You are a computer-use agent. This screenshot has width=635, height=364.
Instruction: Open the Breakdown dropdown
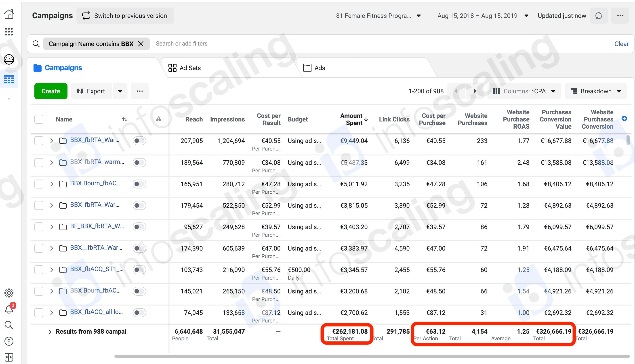click(595, 91)
